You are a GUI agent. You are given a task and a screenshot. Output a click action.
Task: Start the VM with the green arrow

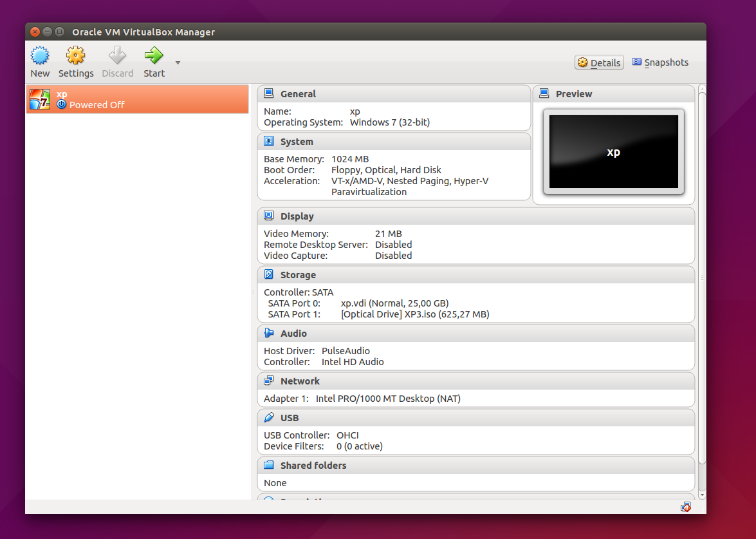154,55
